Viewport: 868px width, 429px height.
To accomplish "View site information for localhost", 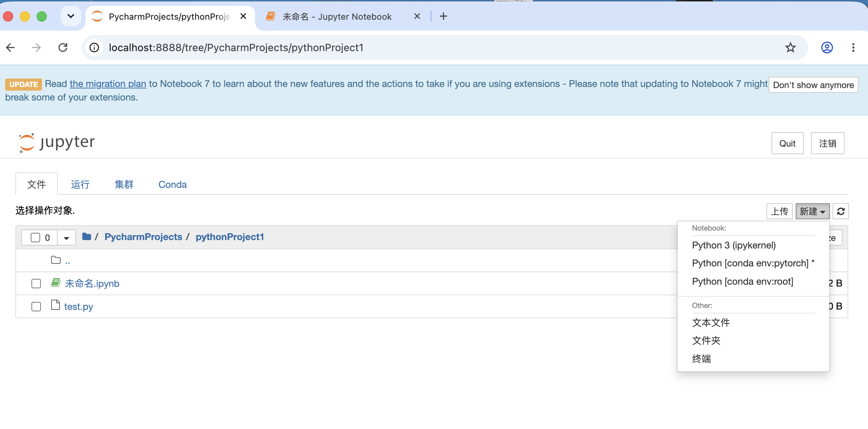I will (94, 48).
